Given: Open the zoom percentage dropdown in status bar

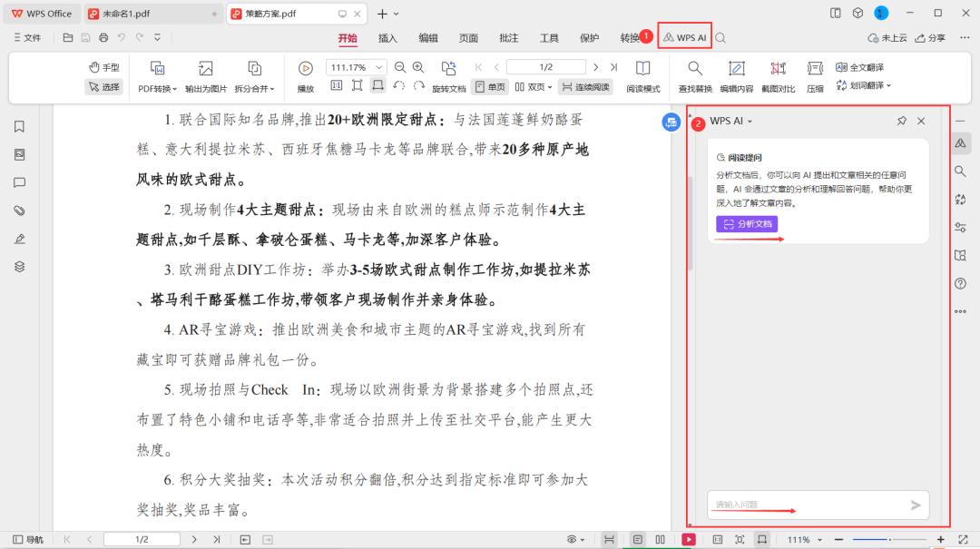Looking at the screenshot, I should coord(803,538).
